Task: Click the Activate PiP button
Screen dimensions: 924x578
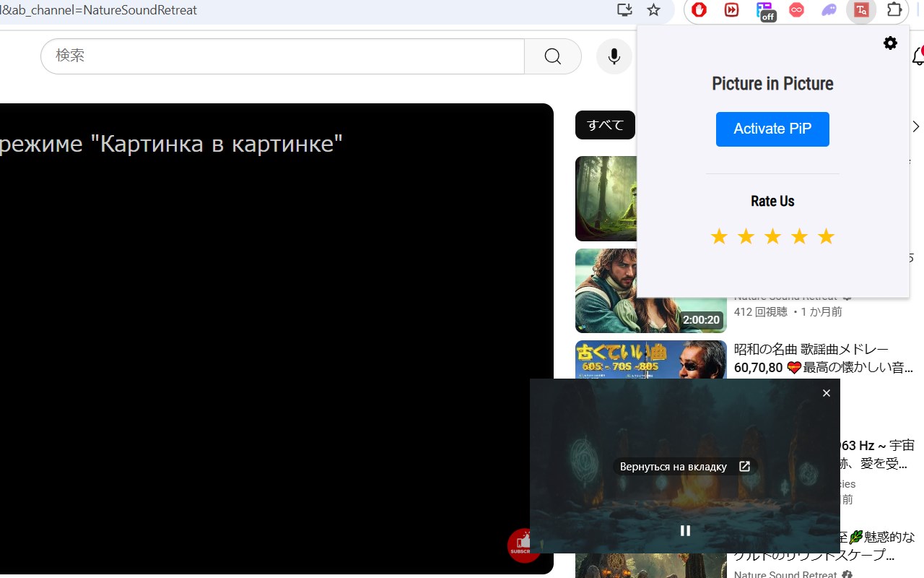Action: click(x=772, y=129)
